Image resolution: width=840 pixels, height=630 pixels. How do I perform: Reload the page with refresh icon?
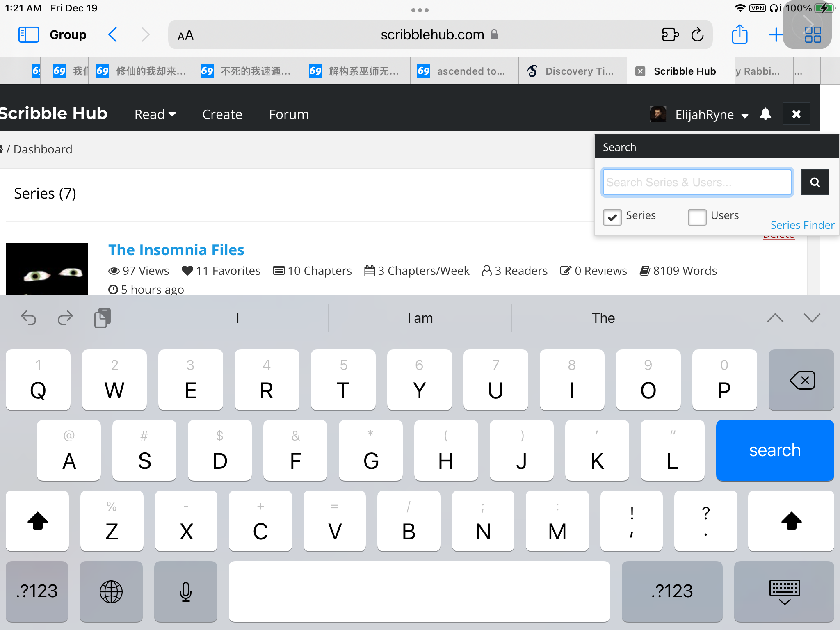click(697, 34)
